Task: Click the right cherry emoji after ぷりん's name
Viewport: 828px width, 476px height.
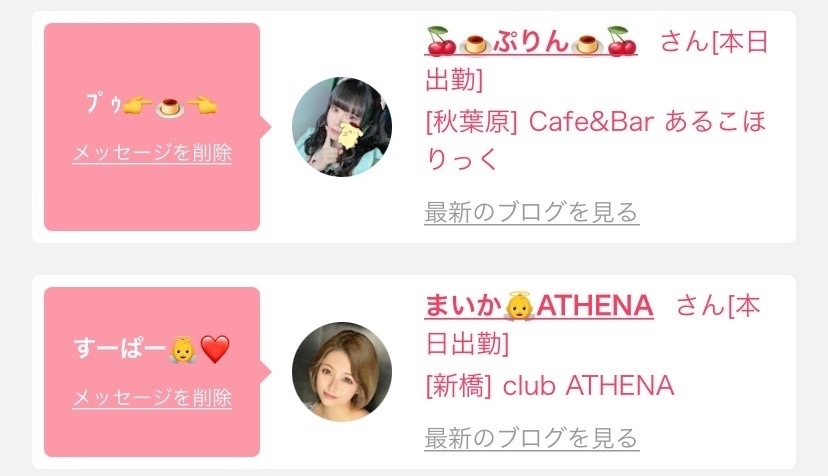Action: 622,41
